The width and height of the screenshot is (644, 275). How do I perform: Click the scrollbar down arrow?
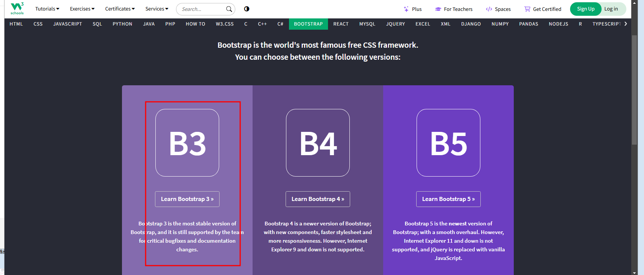(x=634, y=272)
